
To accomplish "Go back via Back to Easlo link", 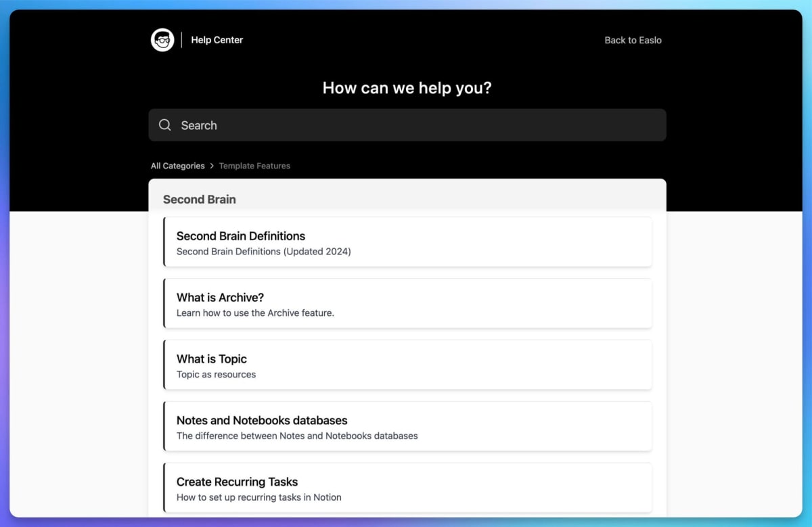I will click(633, 40).
